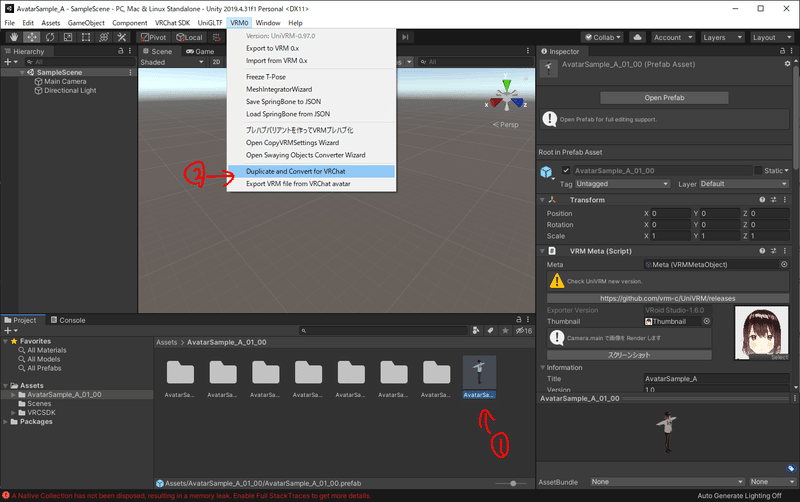The width and height of the screenshot is (800, 502).
Task: Choose Export VRM file from VRChat avatar
Action: 311,184
